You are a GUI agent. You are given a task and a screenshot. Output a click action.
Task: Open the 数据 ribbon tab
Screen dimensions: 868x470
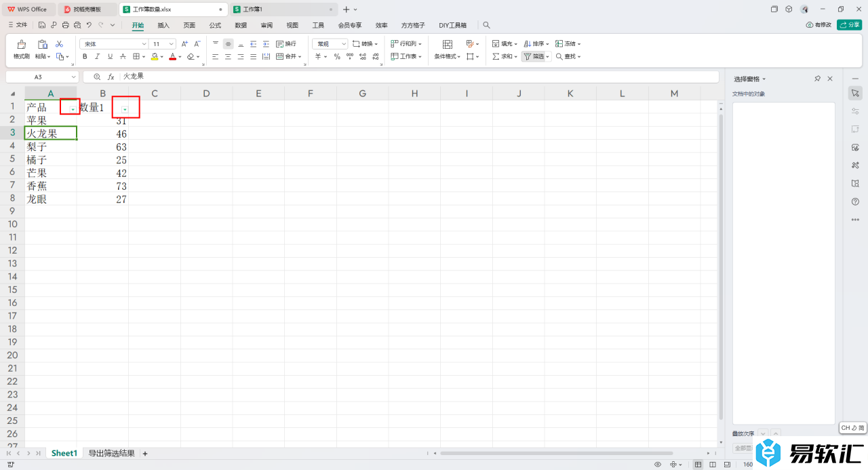point(241,25)
